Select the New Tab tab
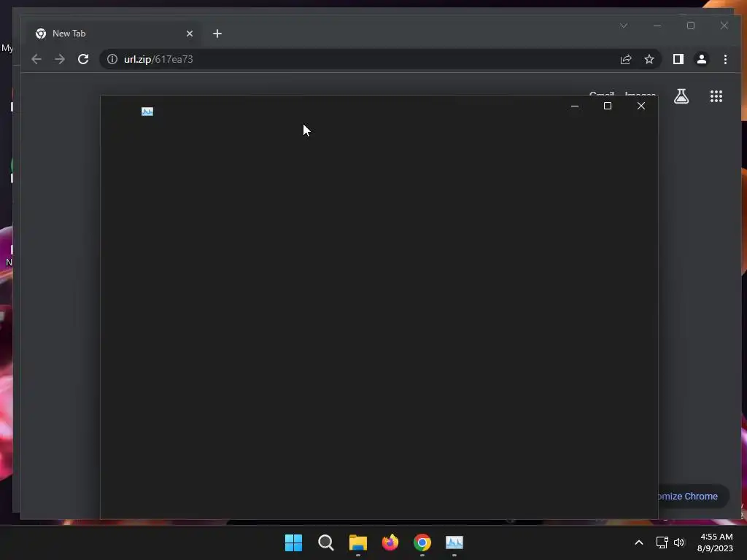The width and height of the screenshot is (747, 560). 115,34
